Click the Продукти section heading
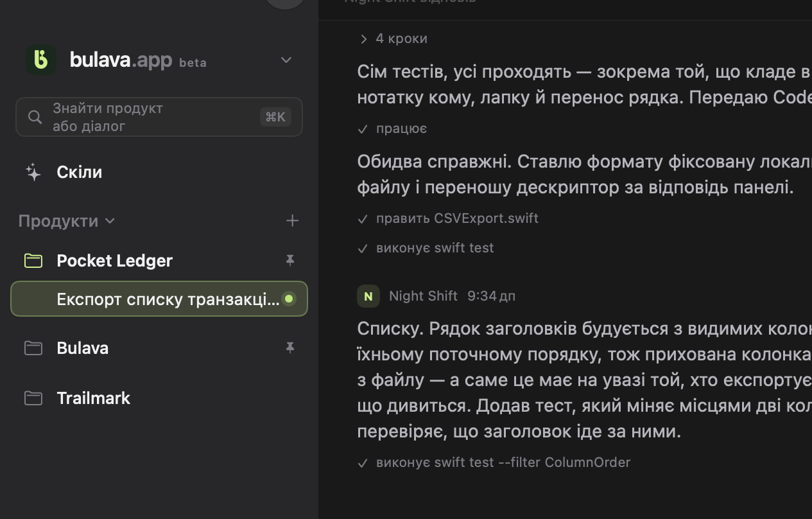This screenshot has width=812, height=519. click(x=58, y=221)
